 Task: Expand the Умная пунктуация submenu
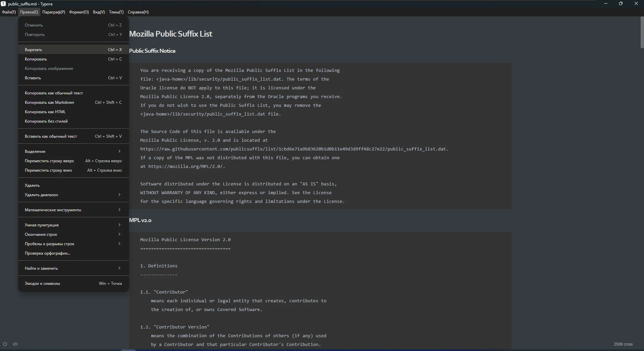pyautogui.click(x=73, y=225)
